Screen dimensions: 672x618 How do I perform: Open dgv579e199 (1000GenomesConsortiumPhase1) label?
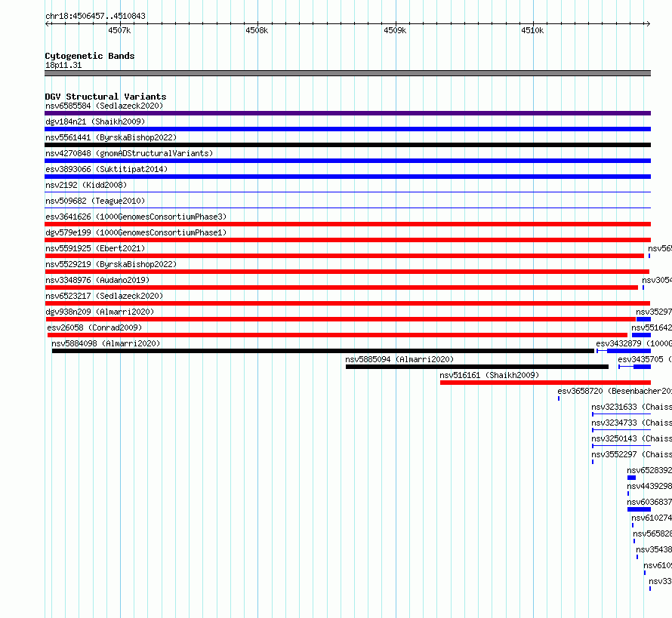(x=136, y=232)
